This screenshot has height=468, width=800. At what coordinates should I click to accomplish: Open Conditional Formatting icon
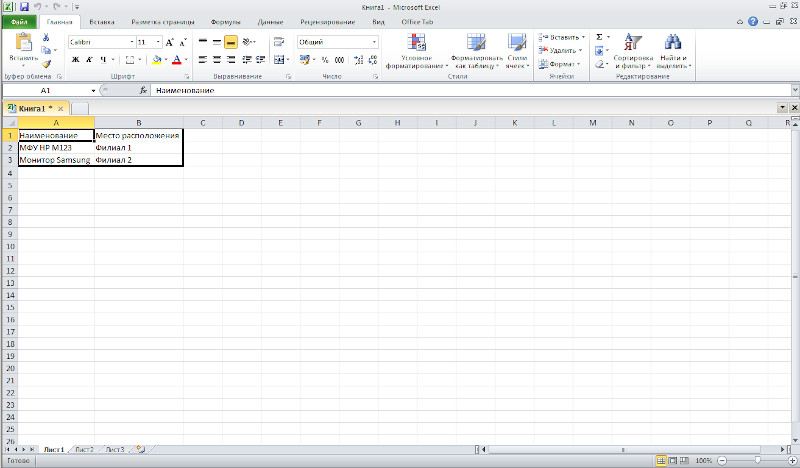coord(416,43)
